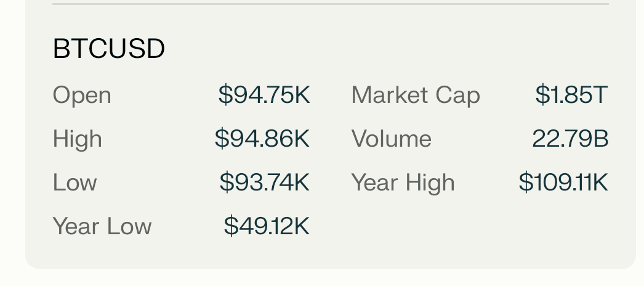
Task: Click the $93.74K low value
Action: tap(265, 182)
